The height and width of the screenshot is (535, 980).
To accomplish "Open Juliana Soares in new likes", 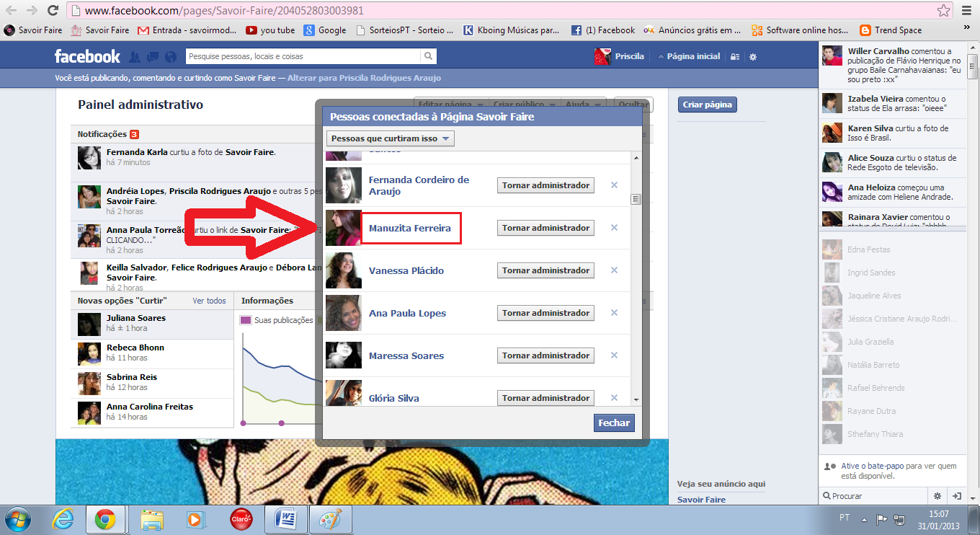I will tap(136, 318).
